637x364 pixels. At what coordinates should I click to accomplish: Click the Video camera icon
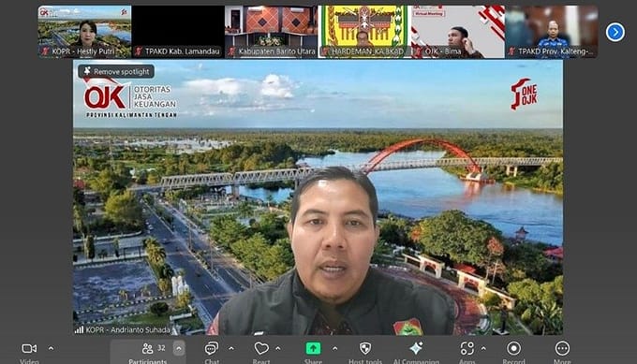29,349
